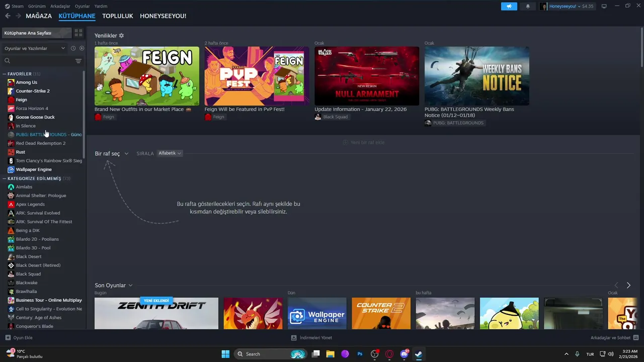644x362 pixels.
Task: Open the Steam announcements megaphone button
Action: coord(509,6)
